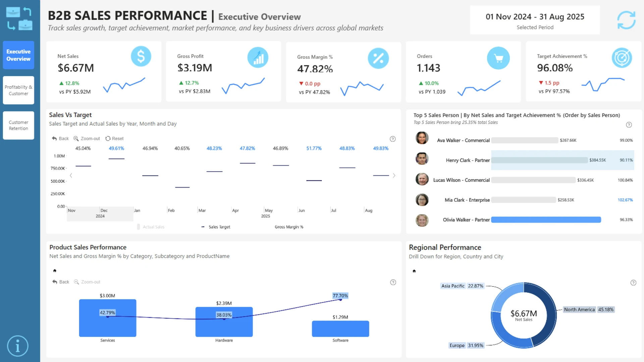Click the Target Achievement bullseye icon
This screenshot has height=362, width=644.
[622, 58]
